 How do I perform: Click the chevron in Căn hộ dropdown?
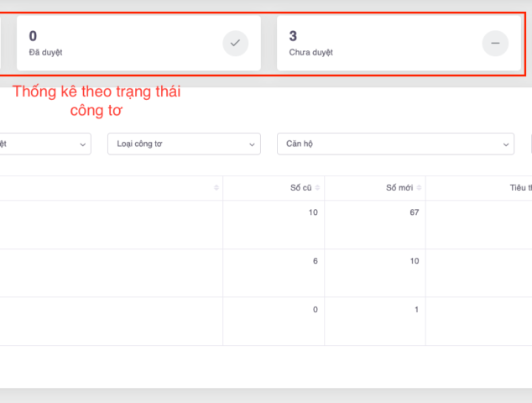[506, 144]
